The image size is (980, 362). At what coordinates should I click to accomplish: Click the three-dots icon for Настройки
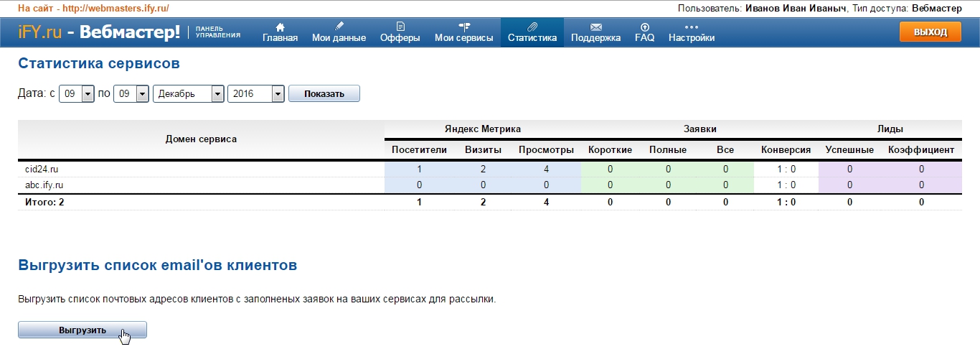(691, 27)
